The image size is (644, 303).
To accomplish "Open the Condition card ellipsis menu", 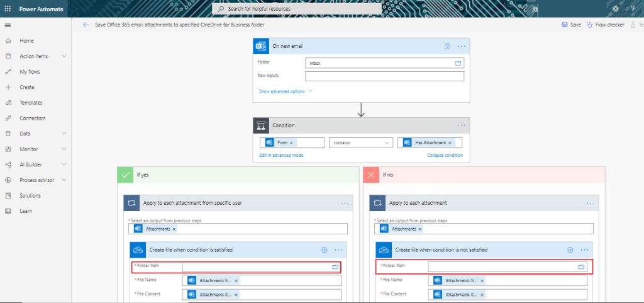I will (x=462, y=125).
